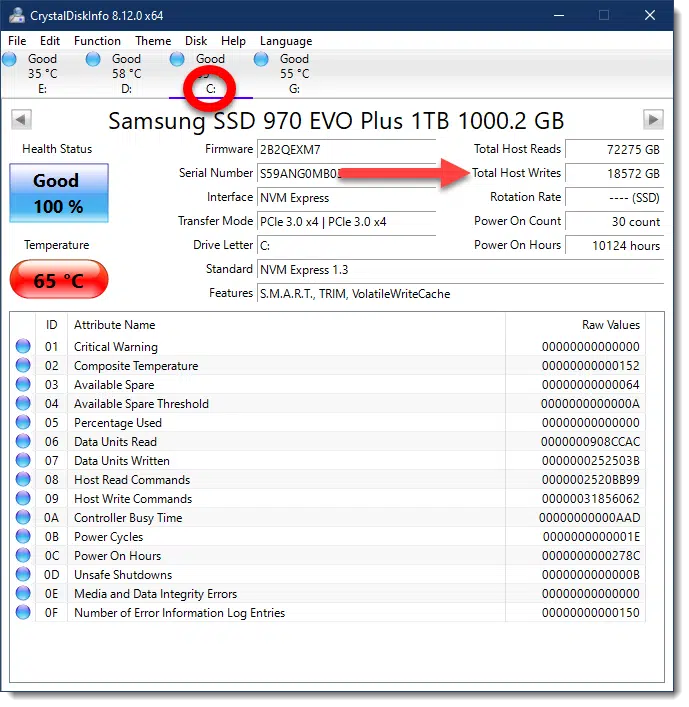Select the Composite Temperature attribute name
Viewport: 689px width, 707px height.
coord(136,366)
